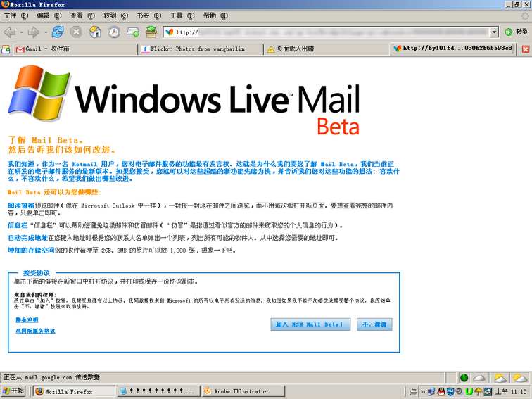532x399 pixels.
Task: Open the Back button history dropdown arrow
Action: click(x=21, y=32)
